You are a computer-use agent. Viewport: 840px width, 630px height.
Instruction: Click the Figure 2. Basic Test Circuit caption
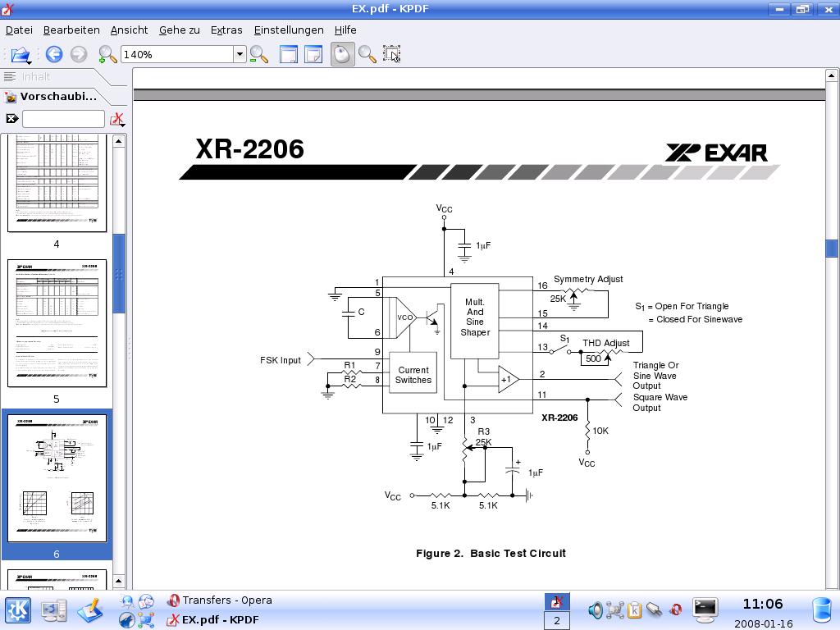pos(491,554)
